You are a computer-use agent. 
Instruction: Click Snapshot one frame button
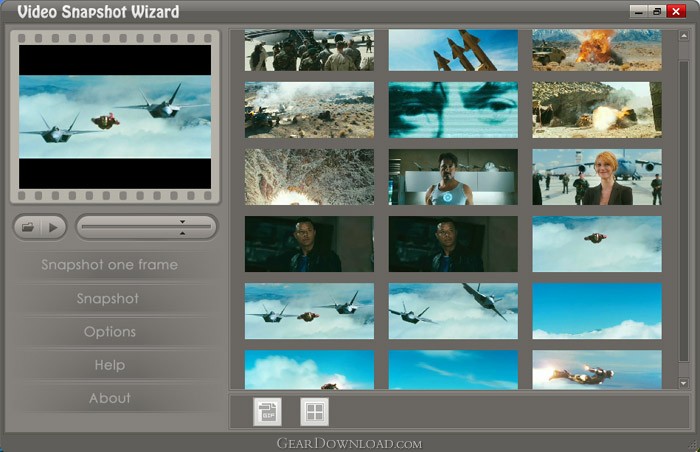(x=110, y=265)
